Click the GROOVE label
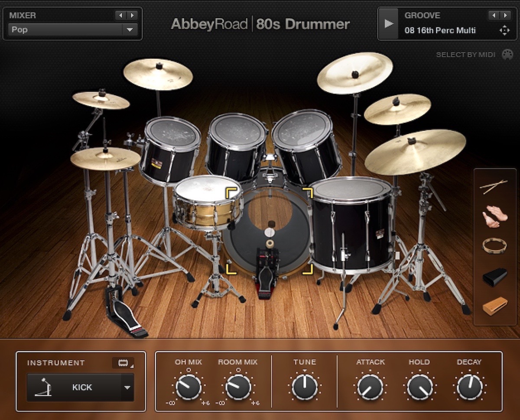520x420 pixels. pyautogui.click(x=422, y=16)
